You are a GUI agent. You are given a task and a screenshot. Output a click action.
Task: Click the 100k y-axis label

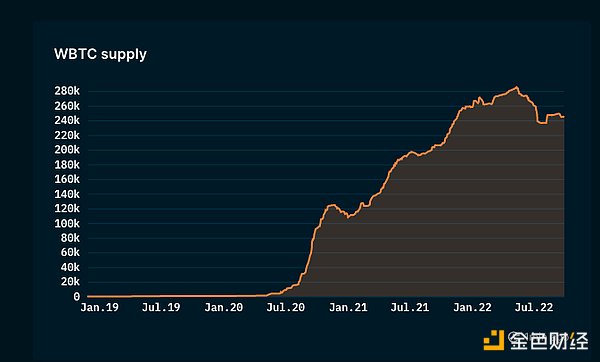[x=67, y=223]
